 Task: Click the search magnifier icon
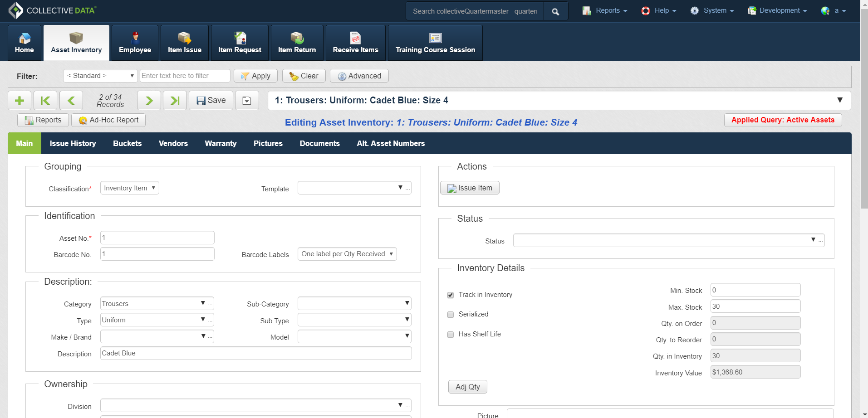pyautogui.click(x=555, y=11)
